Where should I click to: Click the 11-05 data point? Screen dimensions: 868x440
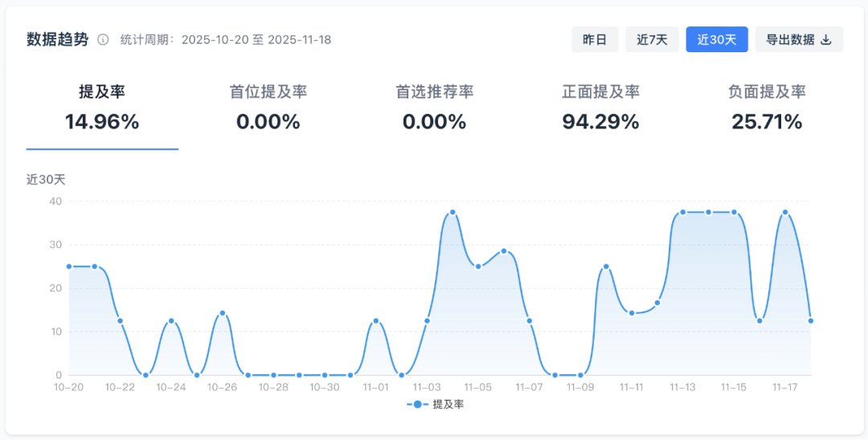click(x=478, y=267)
